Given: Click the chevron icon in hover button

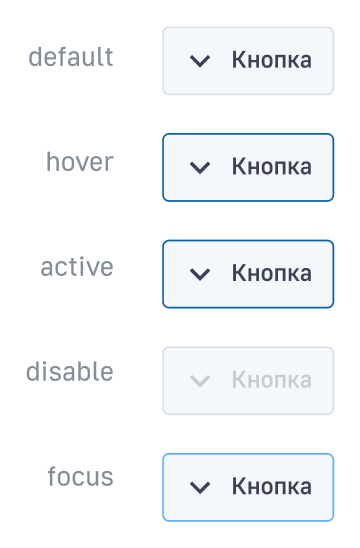Looking at the screenshot, I should coord(200,167).
